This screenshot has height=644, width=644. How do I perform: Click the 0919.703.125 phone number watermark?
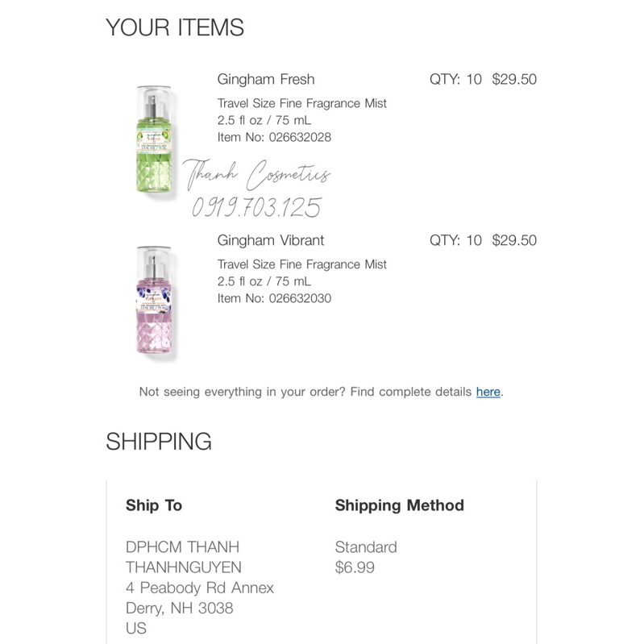coord(256,208)
